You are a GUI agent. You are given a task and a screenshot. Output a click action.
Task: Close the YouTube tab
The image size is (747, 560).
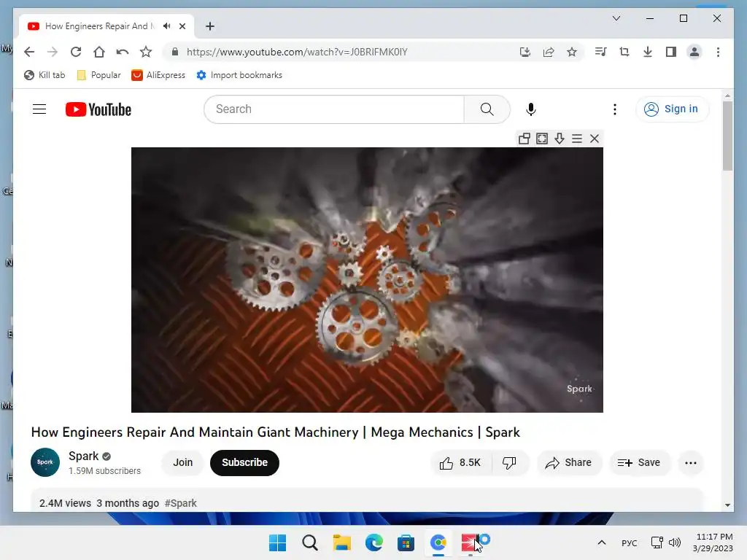coord(182,26)
